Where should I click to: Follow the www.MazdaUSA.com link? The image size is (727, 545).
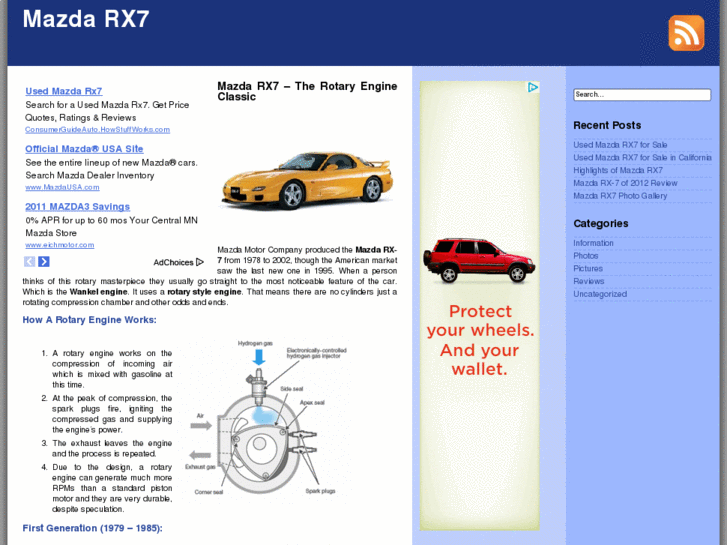click(62, 187)
